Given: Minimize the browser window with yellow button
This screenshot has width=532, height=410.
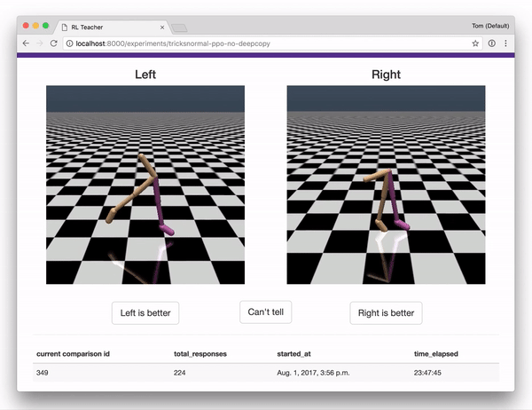Looking at the screenshot, I should coord(35,26).
